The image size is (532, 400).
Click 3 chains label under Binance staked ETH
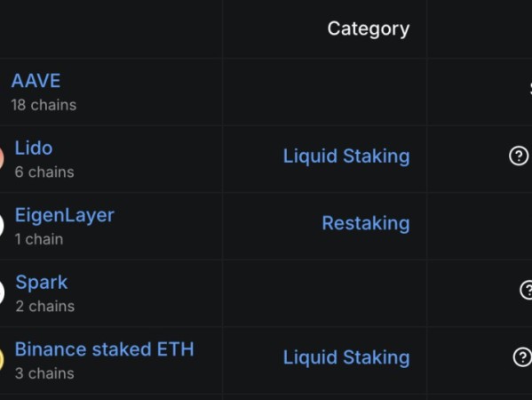click(x=44, y=373)
